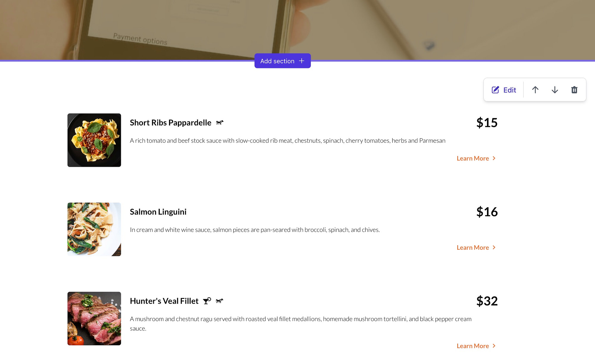Image resolution: width=595 pixels, height=364 pixels.
Task: Click the down arrow to reorder section
Action: pos(555,90)
